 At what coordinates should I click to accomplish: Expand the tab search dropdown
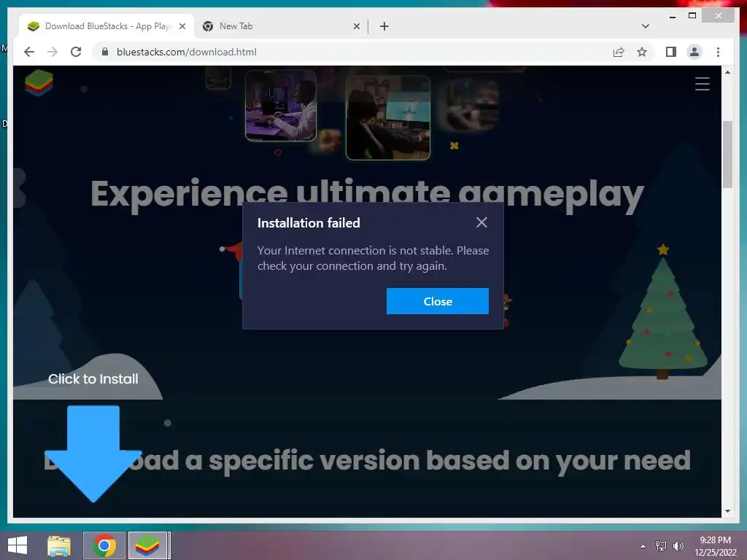pos(645,26)
